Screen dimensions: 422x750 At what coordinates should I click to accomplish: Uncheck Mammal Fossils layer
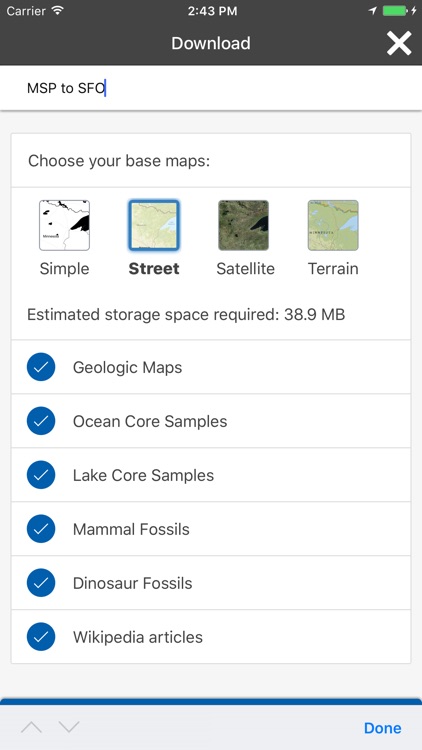coord(41,529)
